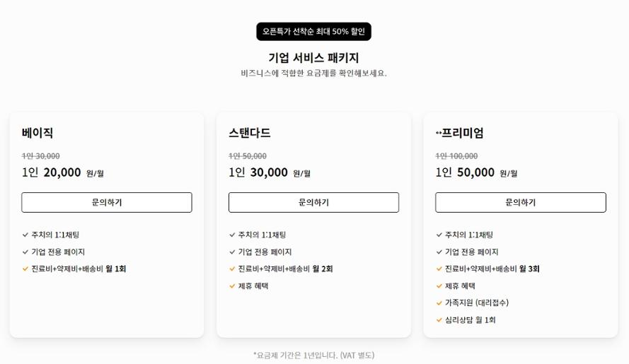Click checkmark beside 기업 전용 페이지 in Standard
The image size is (629, 364).
[232, 252]
